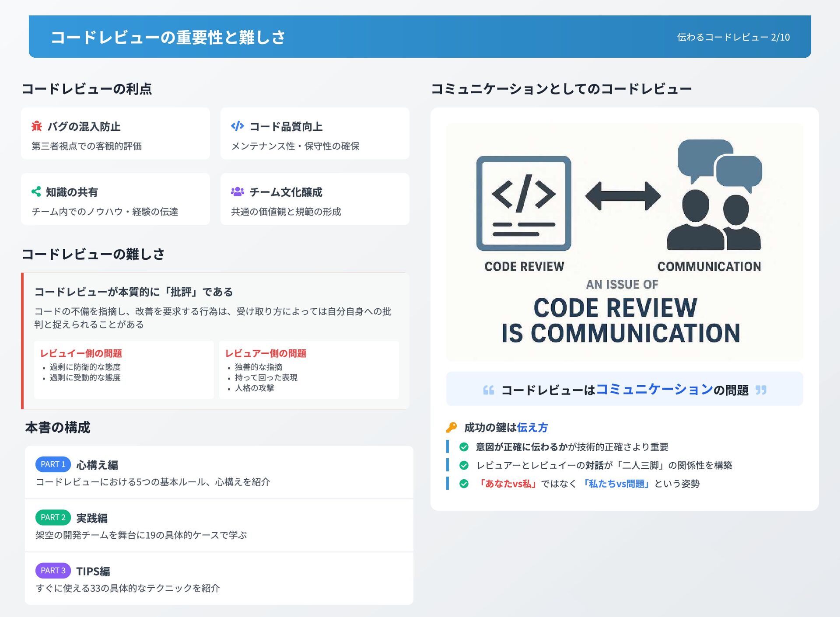Click check icon beside 二人三脚 line

(464, 465)
